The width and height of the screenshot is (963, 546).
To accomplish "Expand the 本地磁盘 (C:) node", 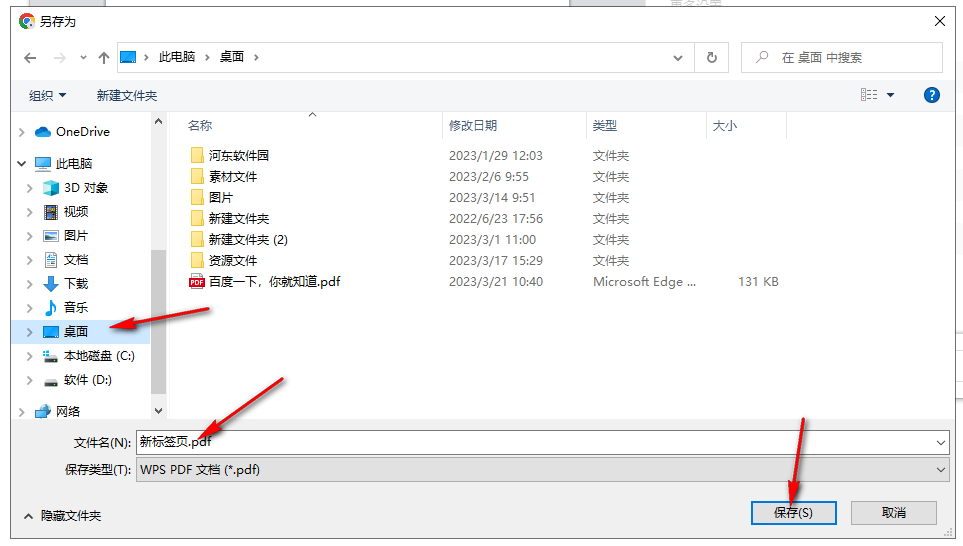I will tap(29, 356).
